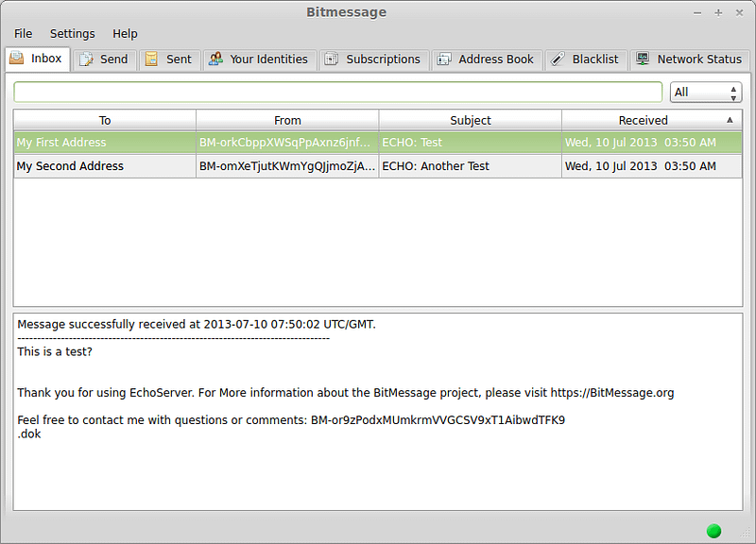Viewport: 756px width, 544px height.
Task: Click sender 'BM-orkCbppXWSqPpAxnz6jnf...'
Action: coord(287,143)
